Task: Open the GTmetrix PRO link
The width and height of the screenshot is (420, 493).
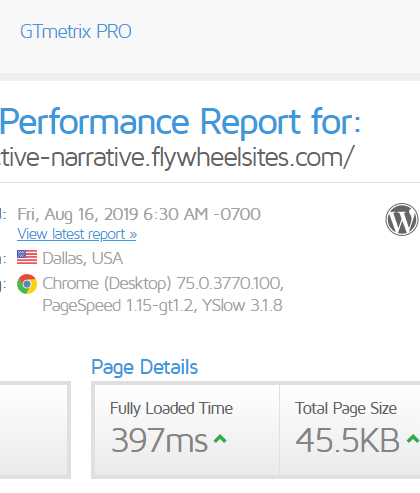Action: pos(76,32)
